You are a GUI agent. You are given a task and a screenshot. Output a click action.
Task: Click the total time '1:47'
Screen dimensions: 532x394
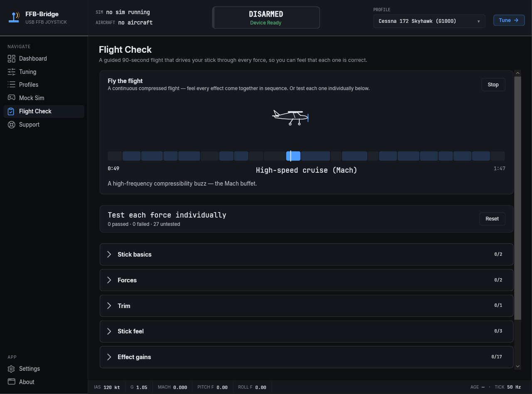click(x=500, y=169)
